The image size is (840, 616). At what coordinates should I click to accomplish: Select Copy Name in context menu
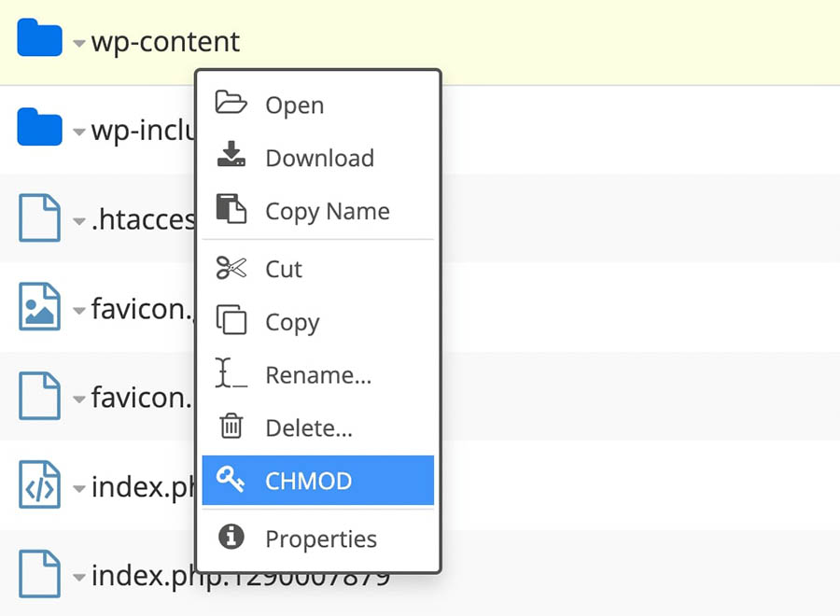tap(327, 211)
